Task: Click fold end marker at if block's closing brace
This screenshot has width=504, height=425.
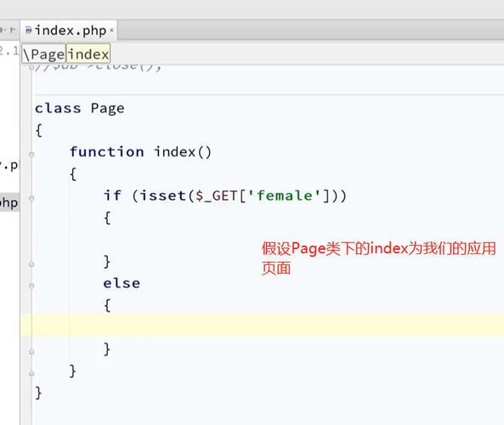Action: coord(31,264)
